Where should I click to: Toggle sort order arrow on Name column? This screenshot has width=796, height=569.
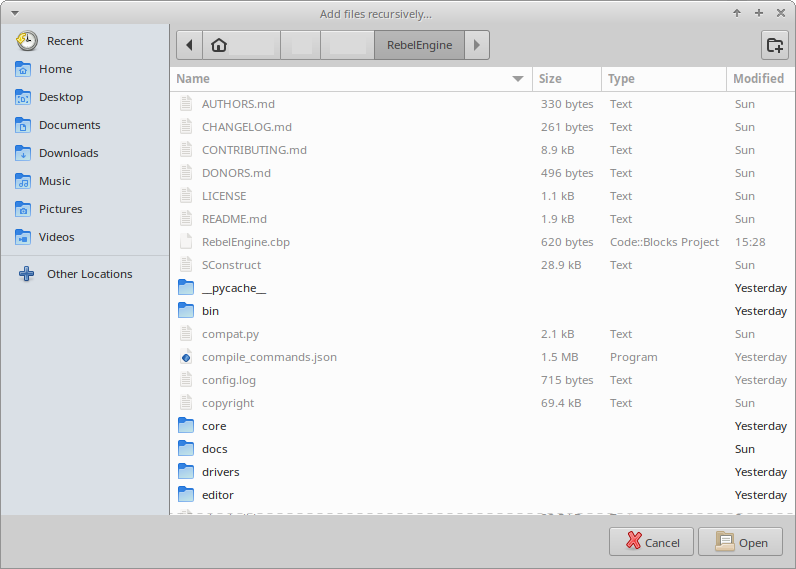(517, 79)
